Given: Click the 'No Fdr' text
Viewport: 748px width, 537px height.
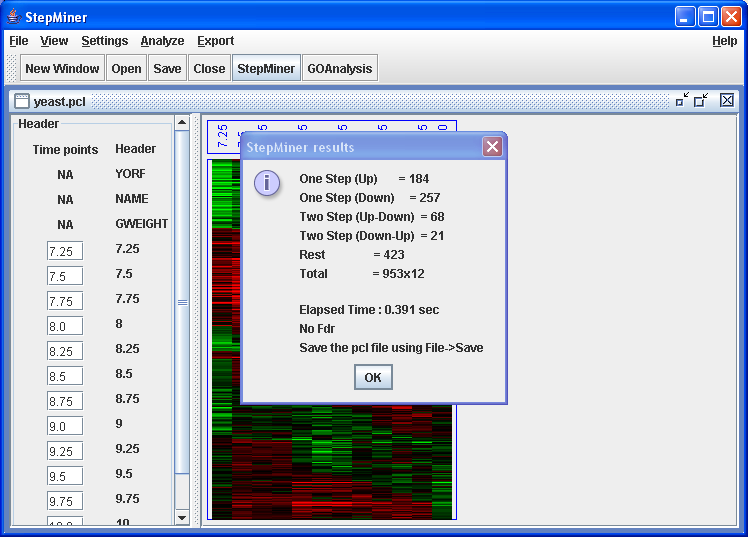Looking at the screenshot, I should click(x=317, y=329).
